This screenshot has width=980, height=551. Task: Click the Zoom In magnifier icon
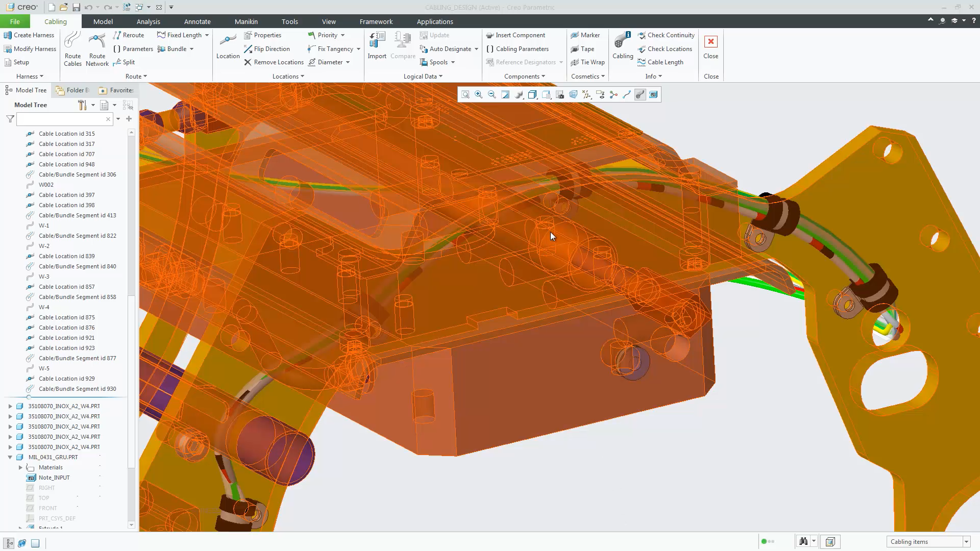[x=478, y=94]
